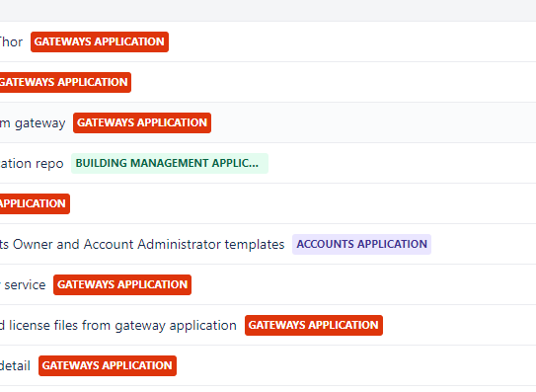
Task: Open the issue ending in 'ation repo'
Action: coord(32,164)
